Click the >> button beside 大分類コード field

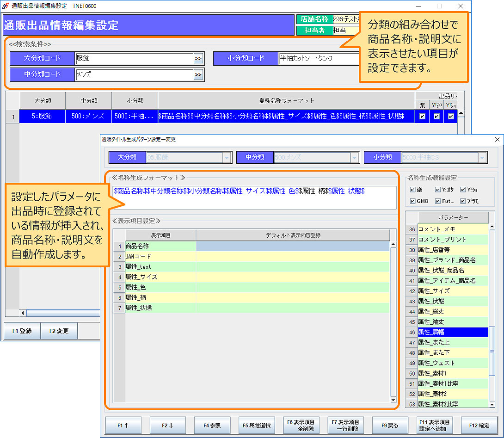pos(198,59)
